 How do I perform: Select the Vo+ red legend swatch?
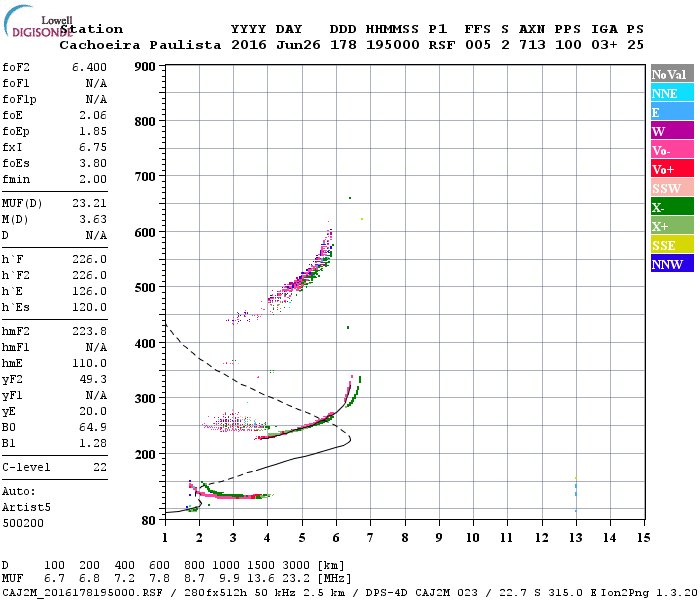coord(672,169)
